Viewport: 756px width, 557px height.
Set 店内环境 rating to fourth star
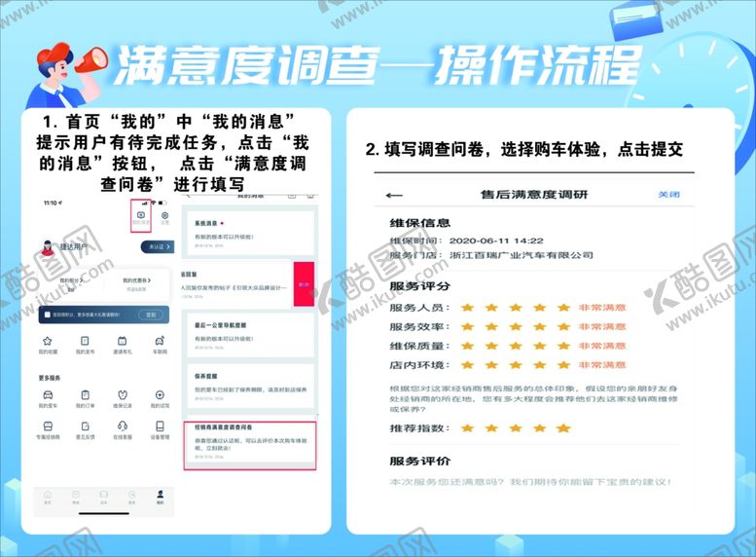point(540,365)
